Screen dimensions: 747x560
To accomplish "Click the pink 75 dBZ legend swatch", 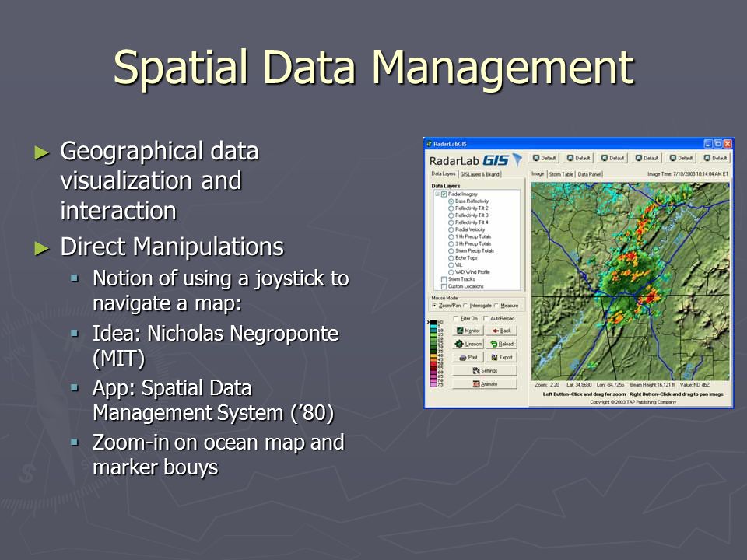I will coord(433,383).
